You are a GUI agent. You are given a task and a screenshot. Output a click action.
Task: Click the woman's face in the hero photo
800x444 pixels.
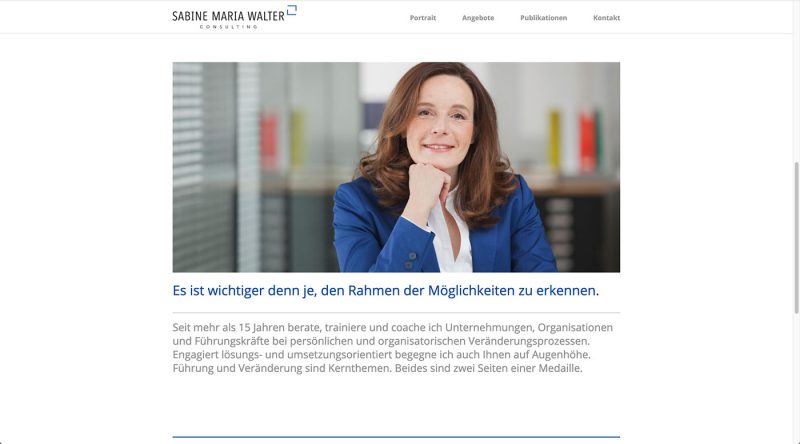tap(442, 120)
